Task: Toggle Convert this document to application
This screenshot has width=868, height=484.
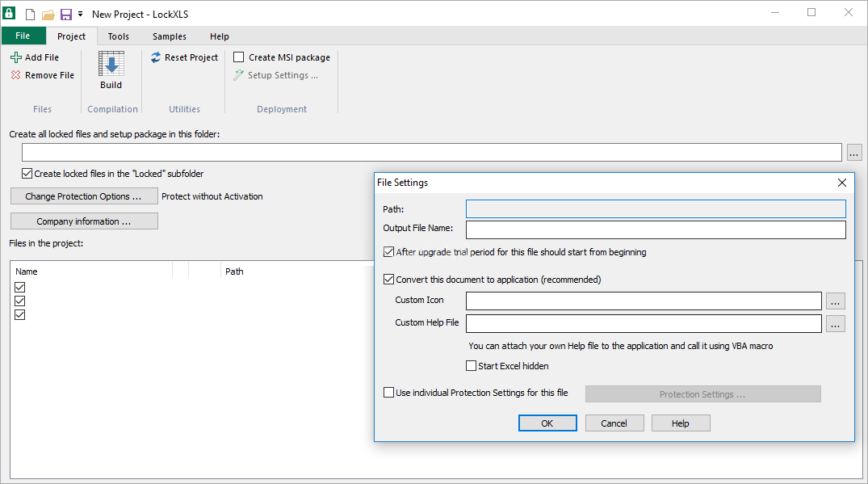Action: 388,279
